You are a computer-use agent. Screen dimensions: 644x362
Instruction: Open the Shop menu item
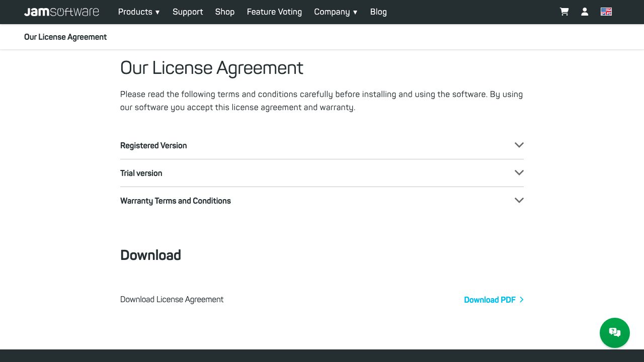225,12
